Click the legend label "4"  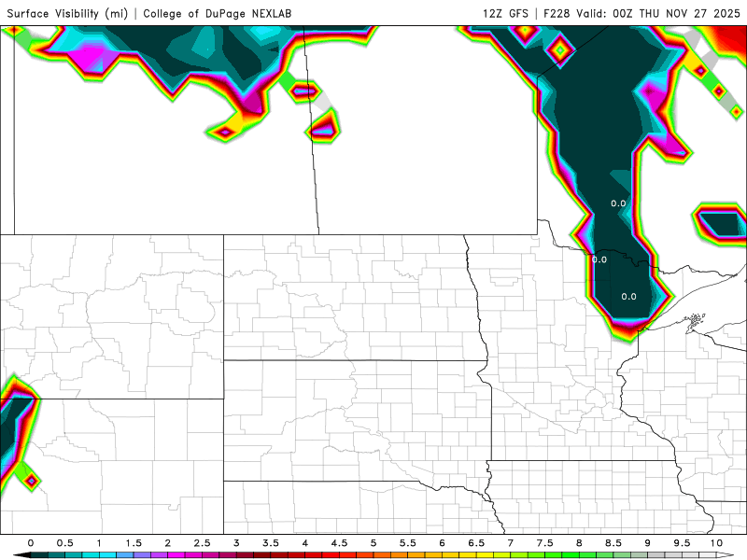pos(305,543)
